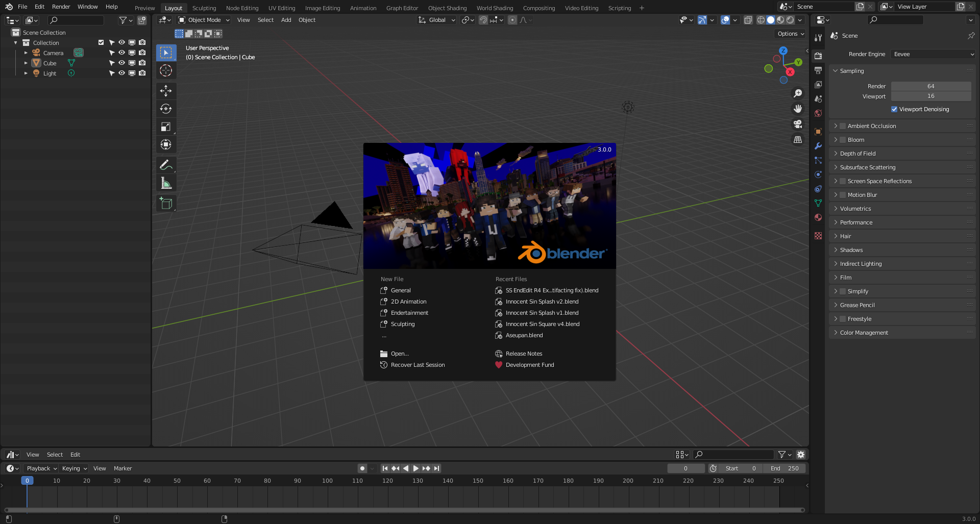The image size is (980, 524).
Task: Expand the Camera item in outliner
Action: [26, 53]
